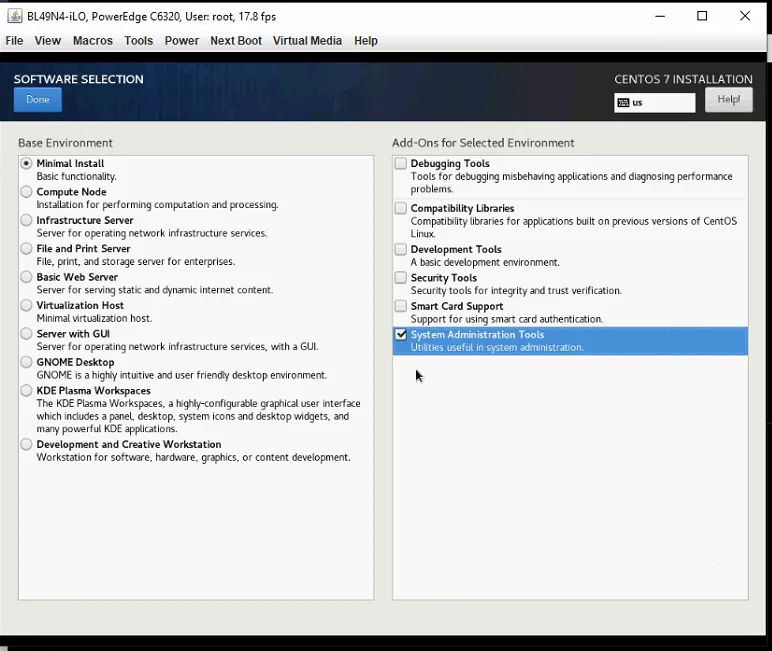Click 'Utilities useful in system administration.' text

tap(497, 348)
